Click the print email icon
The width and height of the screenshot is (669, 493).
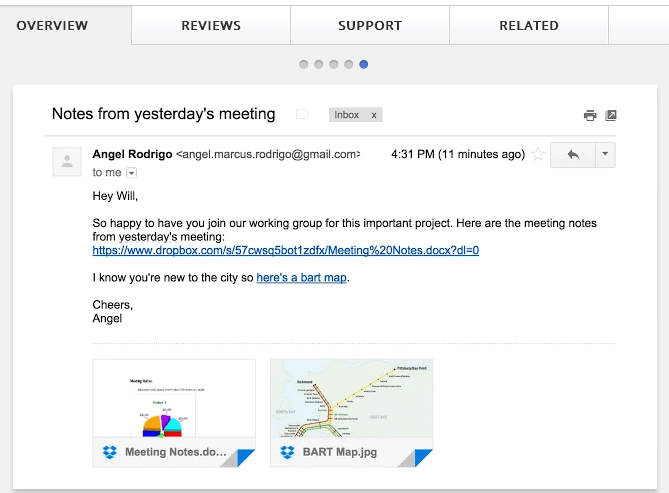coord(590,115)
